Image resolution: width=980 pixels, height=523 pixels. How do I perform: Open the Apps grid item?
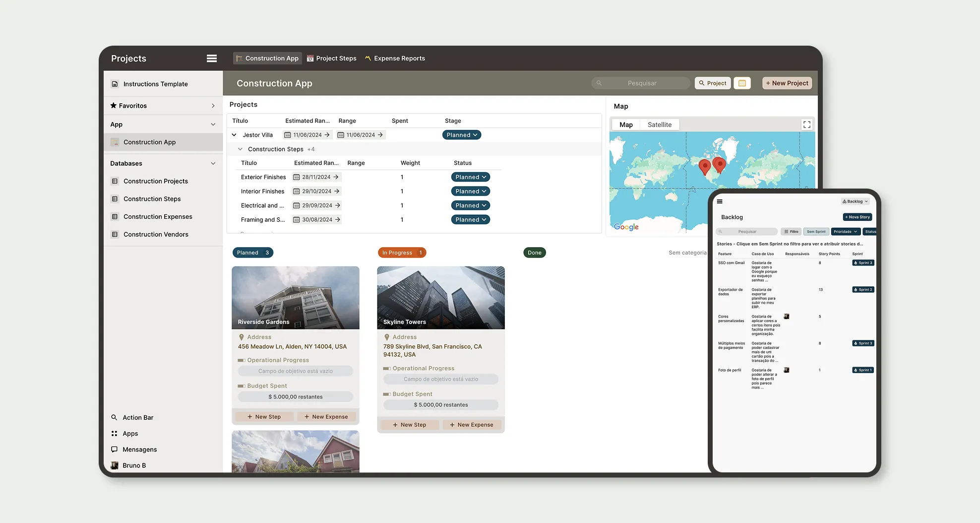pyautogui.click(x=124, y=433)
